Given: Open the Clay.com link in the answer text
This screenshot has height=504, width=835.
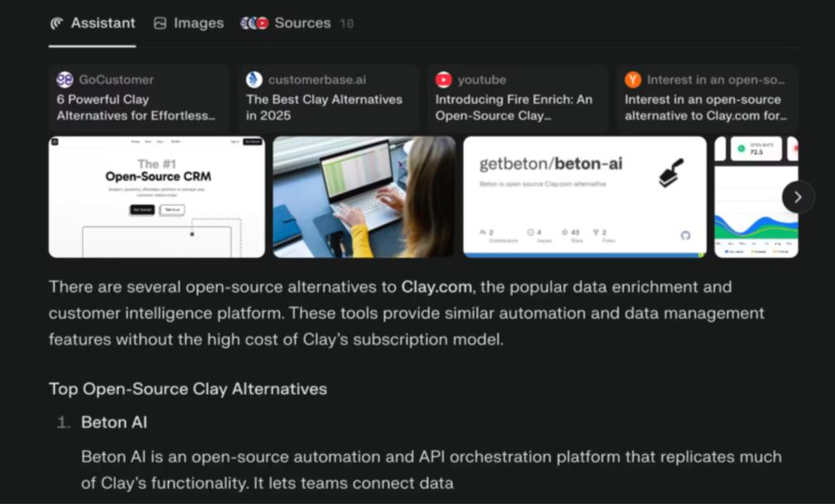Looking at the screenshot, I should [x=436, y=287].
